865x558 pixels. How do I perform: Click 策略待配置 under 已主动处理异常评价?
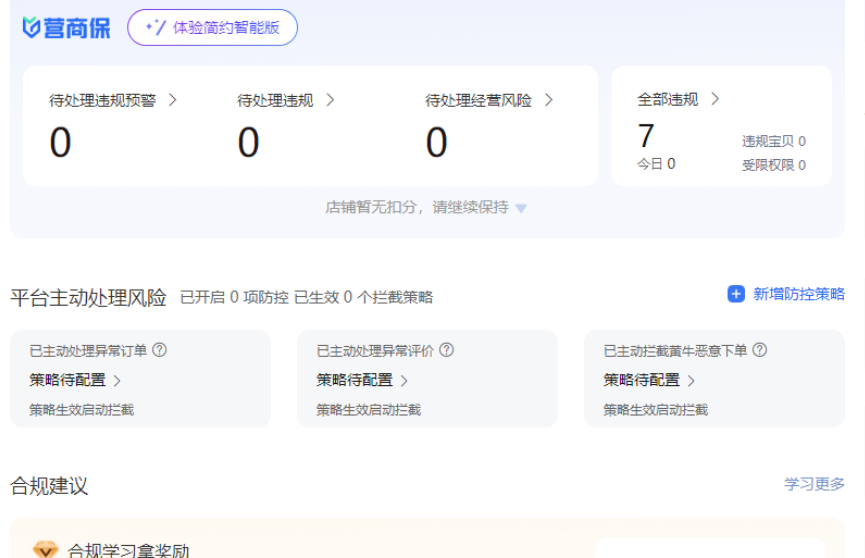[x=355, y=380]
